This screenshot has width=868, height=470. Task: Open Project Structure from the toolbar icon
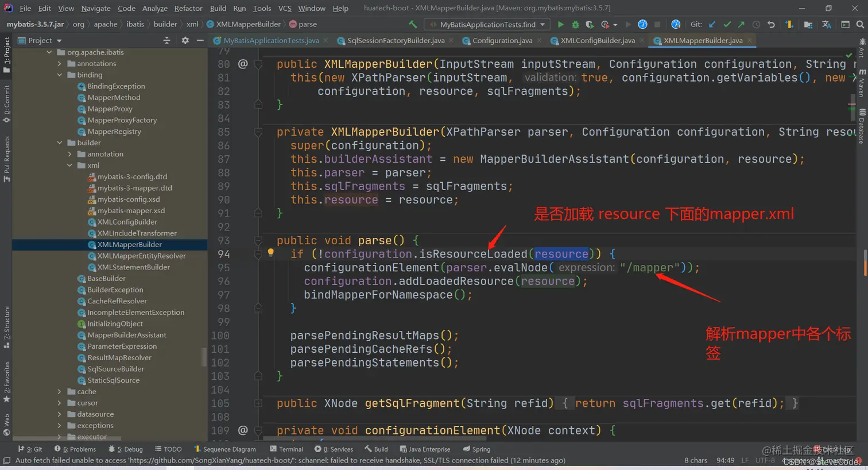coord(808,24)
